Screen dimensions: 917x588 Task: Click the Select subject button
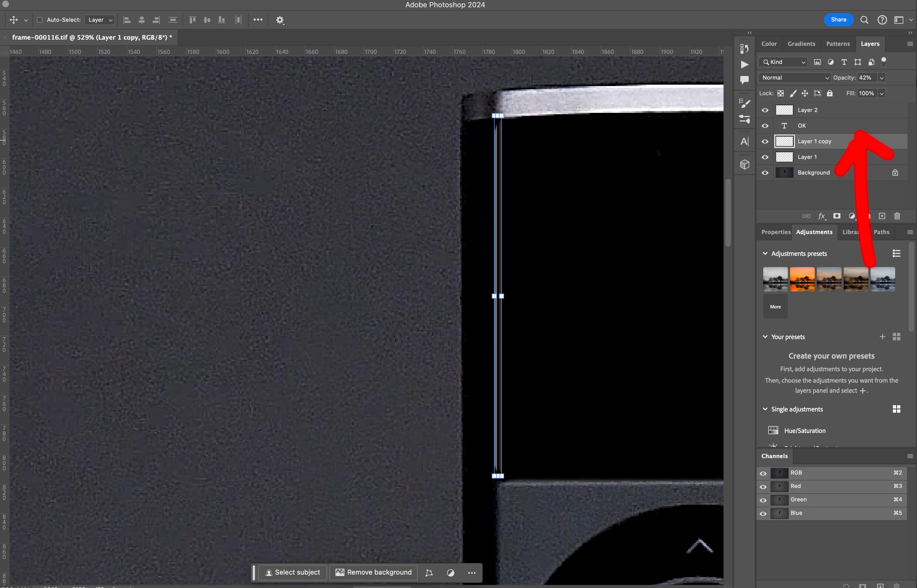[x=292, y=572]
